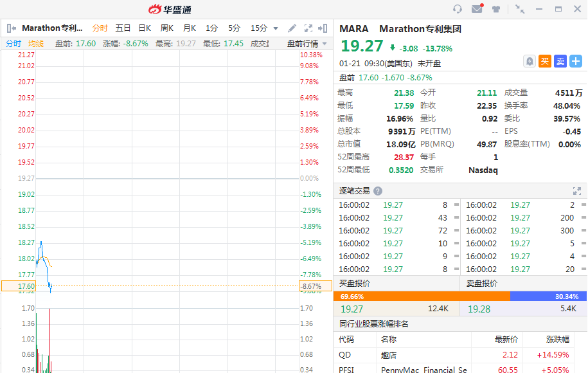588x373 pixels.
Task: Collapse the right side panel
Action: pos(323,28)
